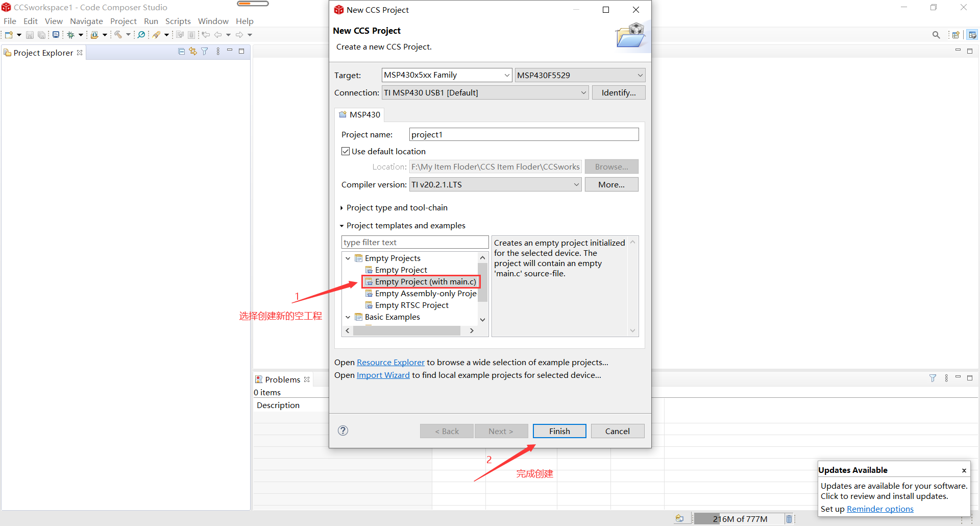The image size is (980, 526).
Task: Open the Project menu
Action: tap(124, 21)
